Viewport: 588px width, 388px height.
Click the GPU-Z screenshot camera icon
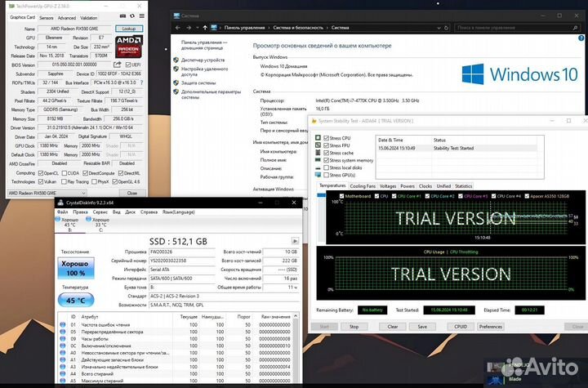click(x=122, y=16)
